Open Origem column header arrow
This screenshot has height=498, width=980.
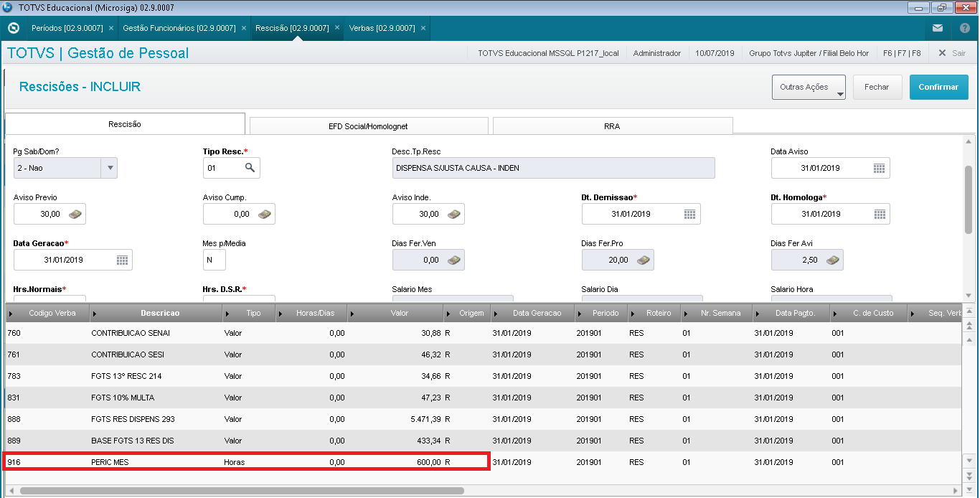pos(449,314)
